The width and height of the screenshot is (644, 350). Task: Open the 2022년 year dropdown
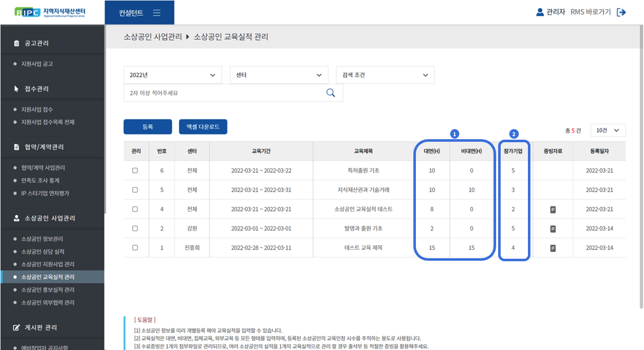[x=173, y=75]
